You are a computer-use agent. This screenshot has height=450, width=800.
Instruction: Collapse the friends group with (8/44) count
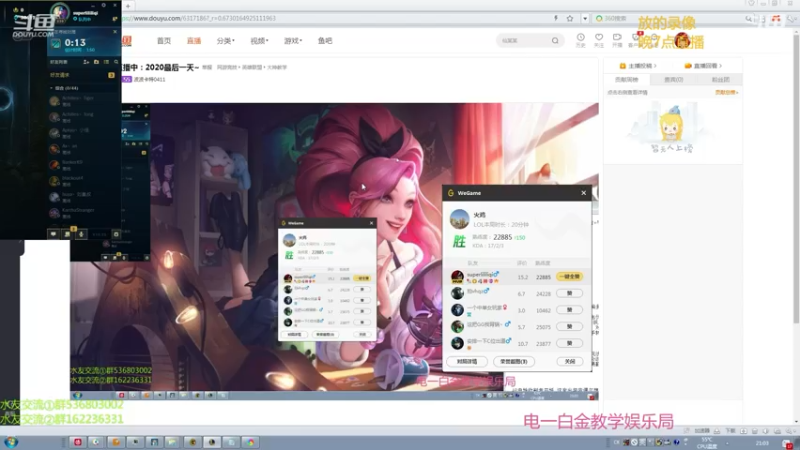(65, 88)
